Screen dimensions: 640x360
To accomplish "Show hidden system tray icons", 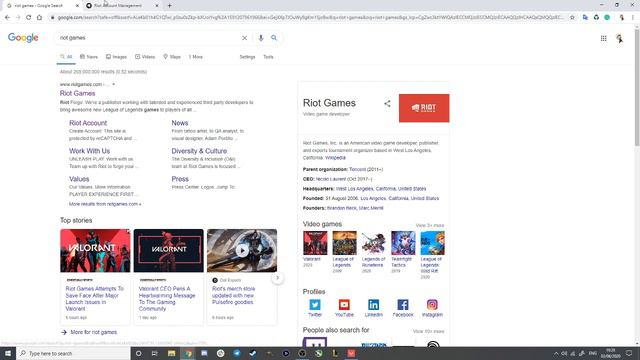I will click(x=556, y=353).
